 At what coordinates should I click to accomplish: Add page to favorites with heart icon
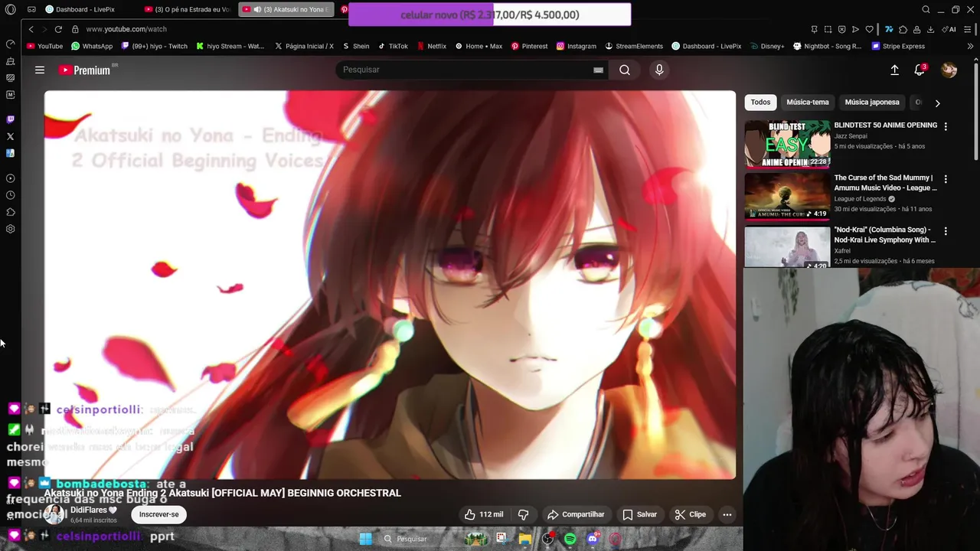coord(869,29)
